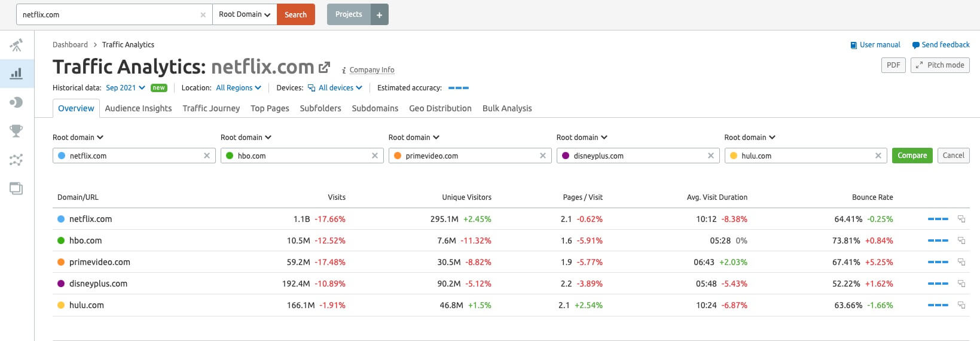This screenshot has width=980, height=341.
Task: Click the hulu.com comparison input field
Action: click(806, 156)
